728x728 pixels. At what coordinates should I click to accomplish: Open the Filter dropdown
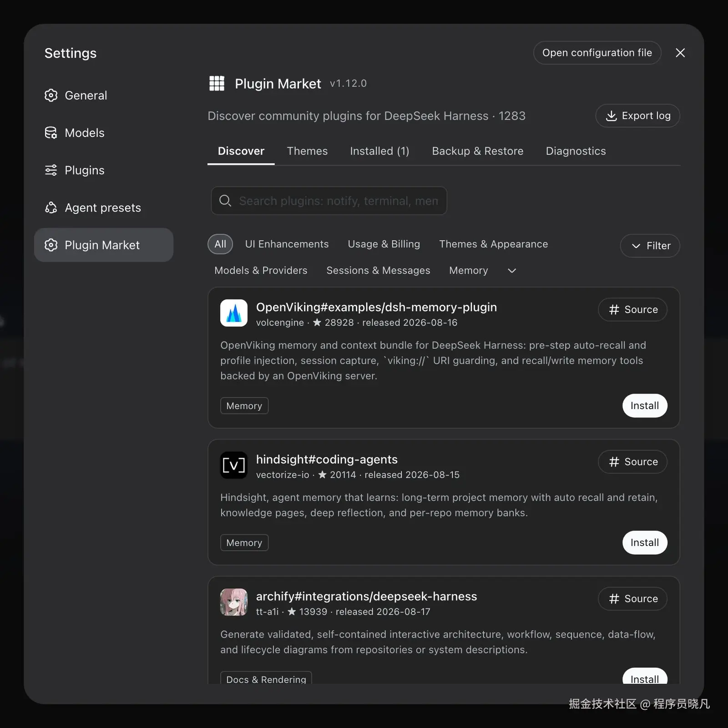[650, 246]
